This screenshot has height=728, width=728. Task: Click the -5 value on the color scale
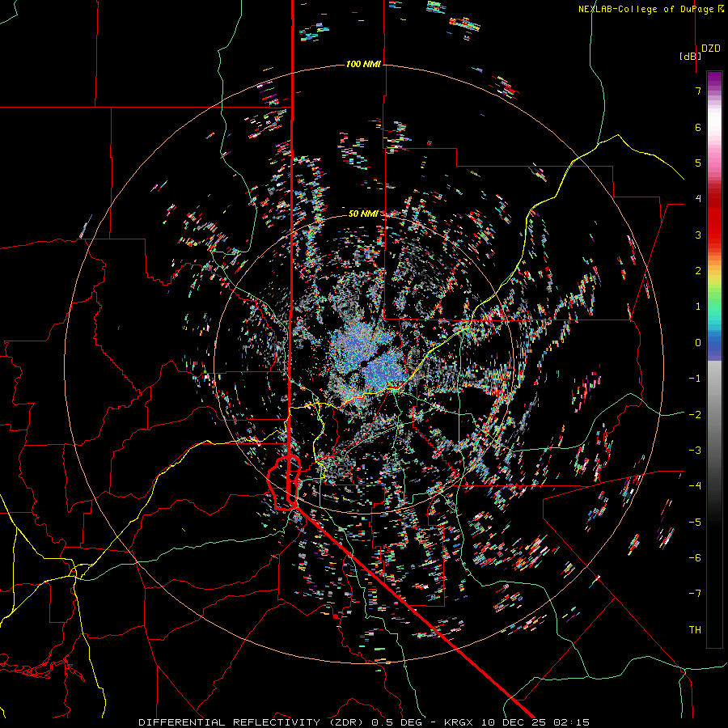(695, 522)
